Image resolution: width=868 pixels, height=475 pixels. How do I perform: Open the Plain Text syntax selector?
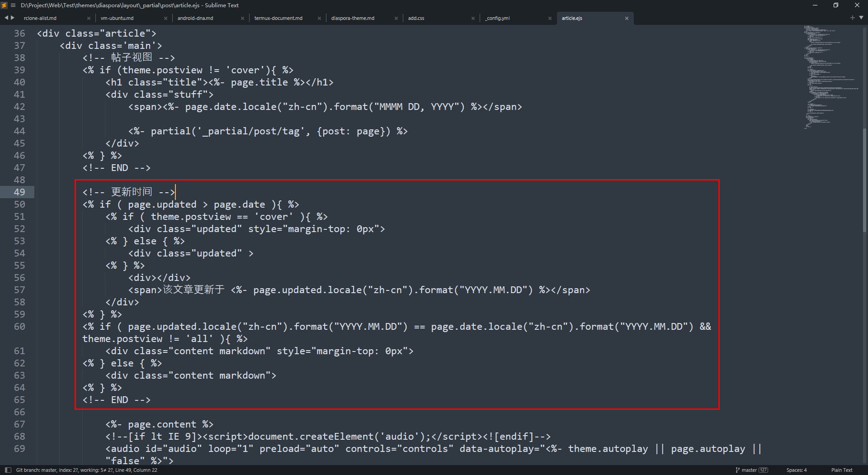point(841,470)
